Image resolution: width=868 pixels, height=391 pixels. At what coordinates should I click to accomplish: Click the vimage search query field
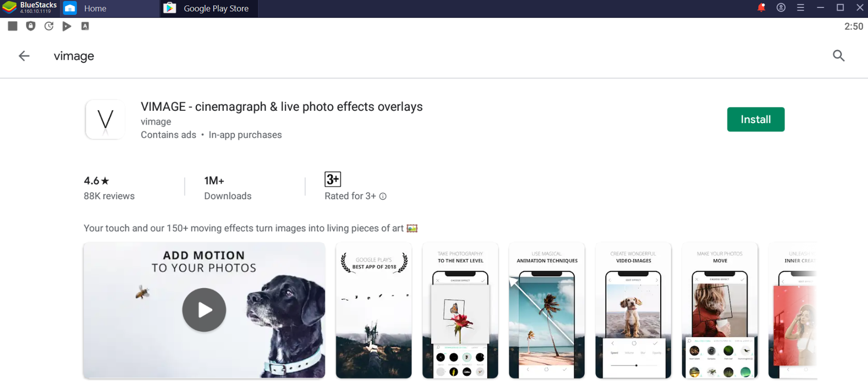pyautogui.click(x=74, y=56)
